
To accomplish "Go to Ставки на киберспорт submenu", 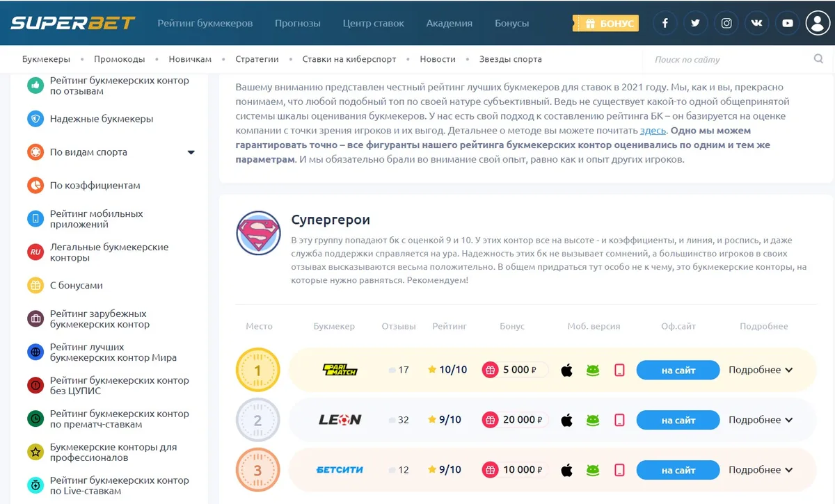I will click(x=349, y=59).
